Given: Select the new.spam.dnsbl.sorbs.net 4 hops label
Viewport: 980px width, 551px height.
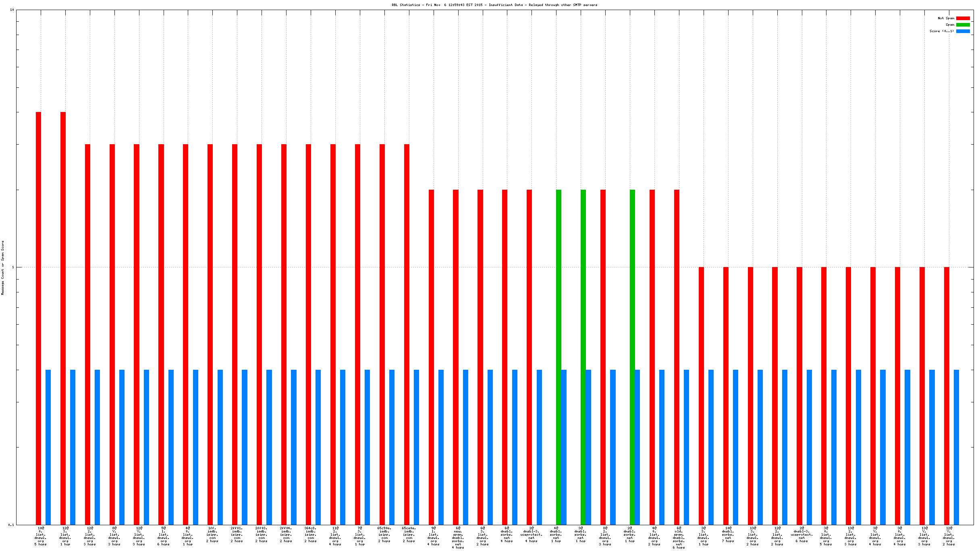Looking at the screenshot, I should coord(458,538).
